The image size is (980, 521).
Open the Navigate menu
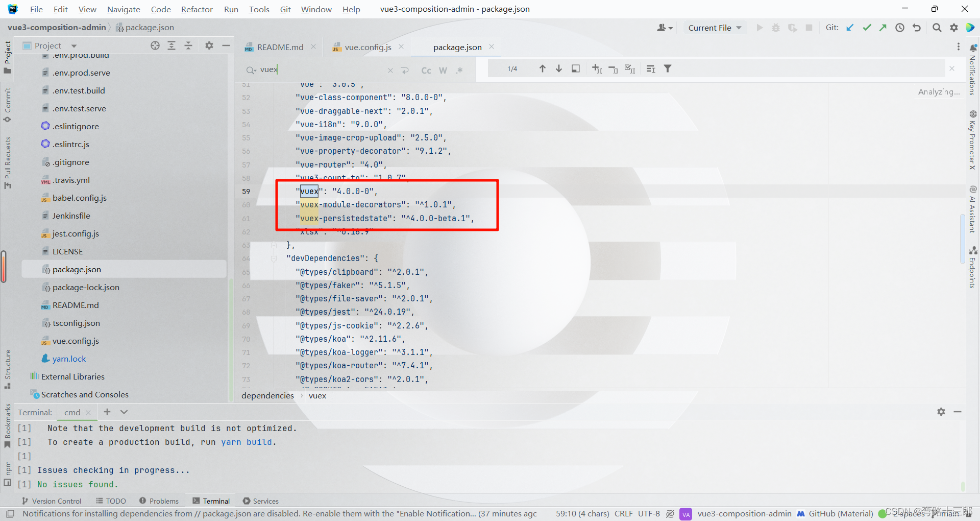point(124,9)
